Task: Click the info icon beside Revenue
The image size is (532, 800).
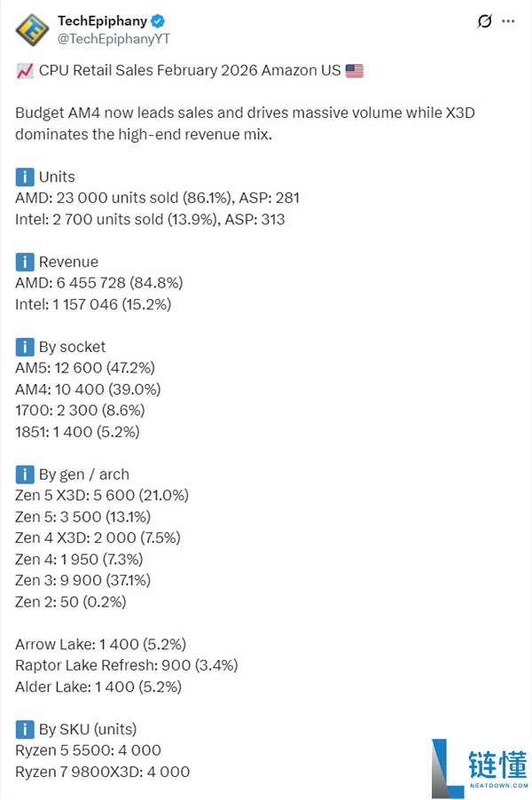Action: click(25, 262)
